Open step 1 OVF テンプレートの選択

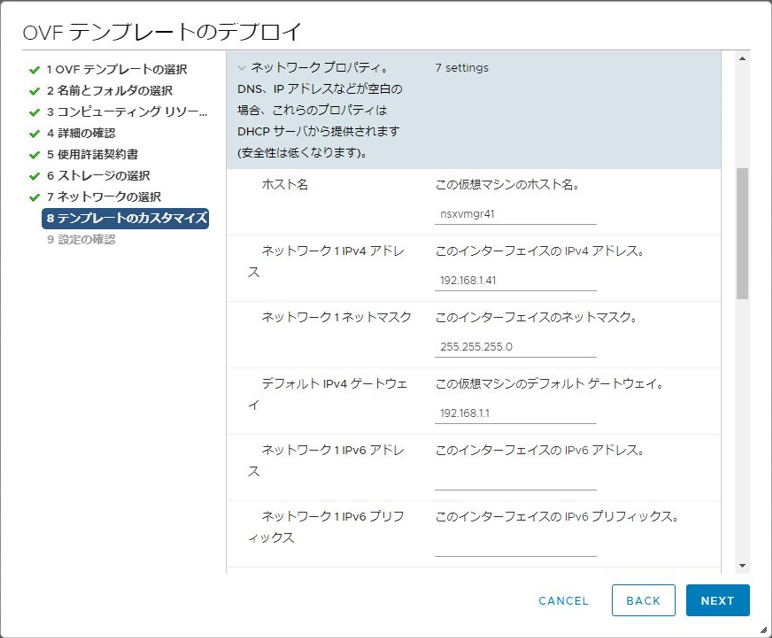[x=117, y=69]
